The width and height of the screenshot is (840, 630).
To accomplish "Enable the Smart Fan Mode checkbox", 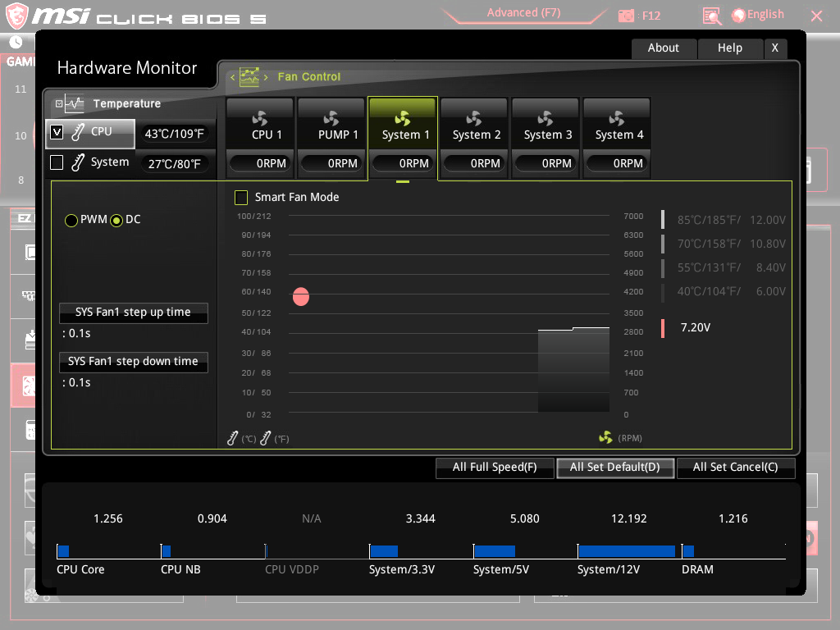I will pyautogui.click(x=241, y=198).
